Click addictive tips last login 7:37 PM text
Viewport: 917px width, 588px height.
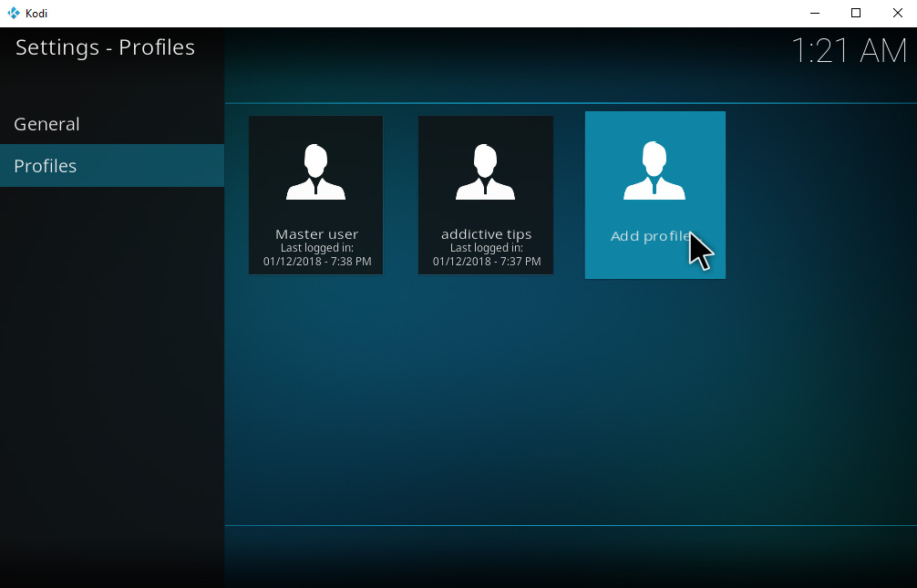pyautogui.click(x=487, y=254)
